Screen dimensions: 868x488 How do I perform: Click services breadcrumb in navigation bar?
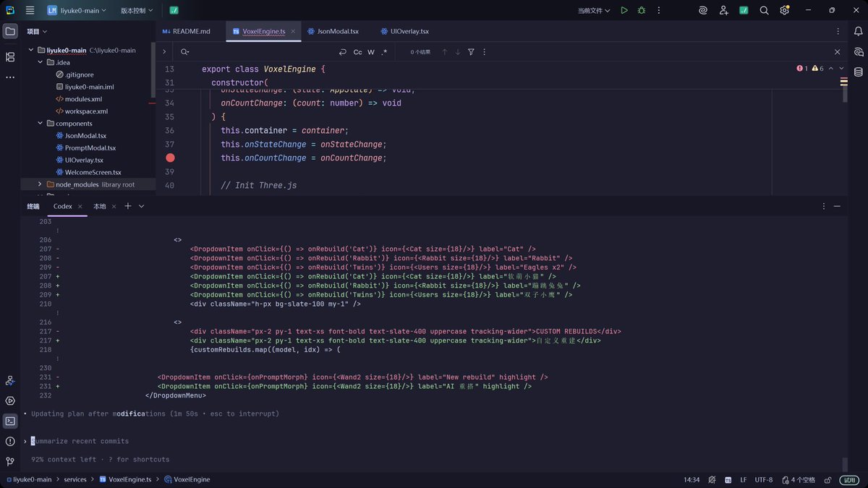click(75, 479)
